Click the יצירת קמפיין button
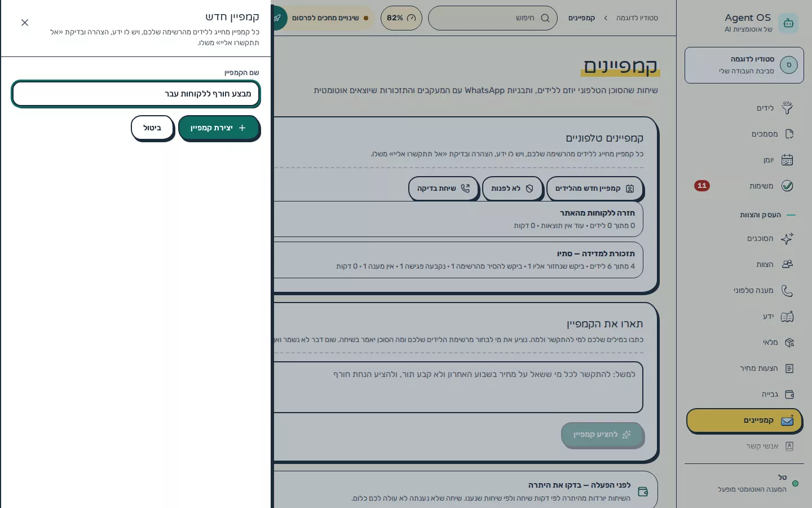 click(219, 128)
